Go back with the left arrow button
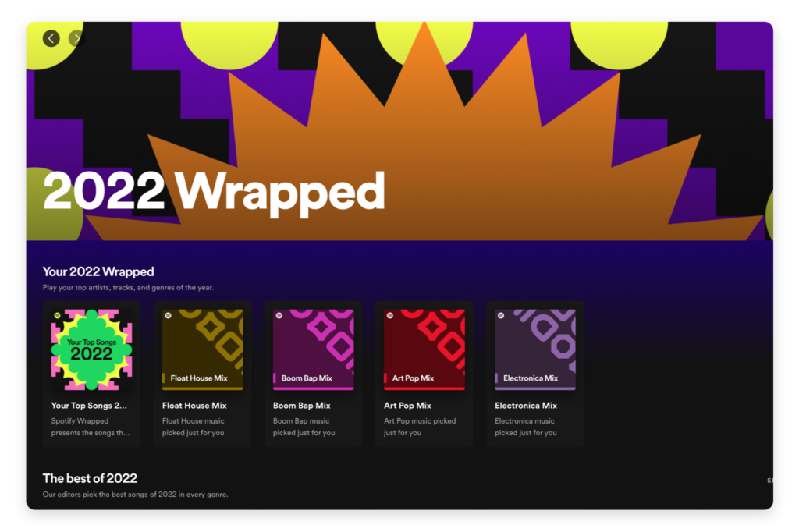 pyautogui.click(x=51, y=38)
